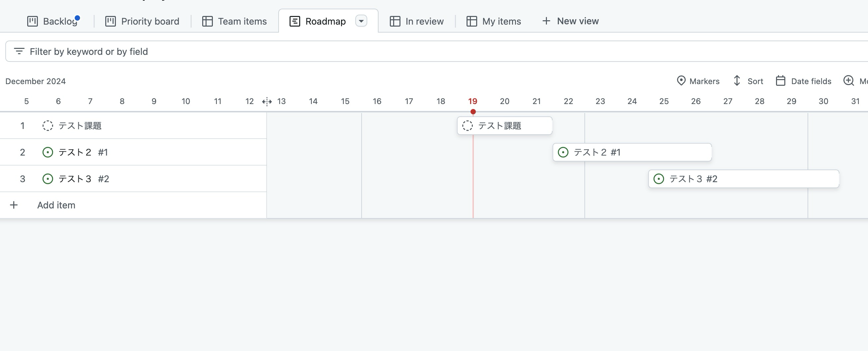The width and height of the screenshot is (868, 351).
Task: Click the Sort arrows icon
Action: [737, 81]
